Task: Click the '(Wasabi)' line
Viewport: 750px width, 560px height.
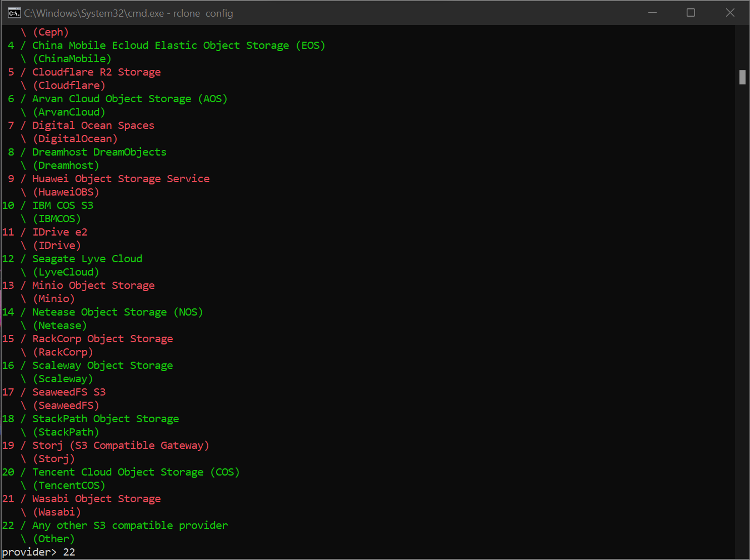Action: [x=57, y=512]
